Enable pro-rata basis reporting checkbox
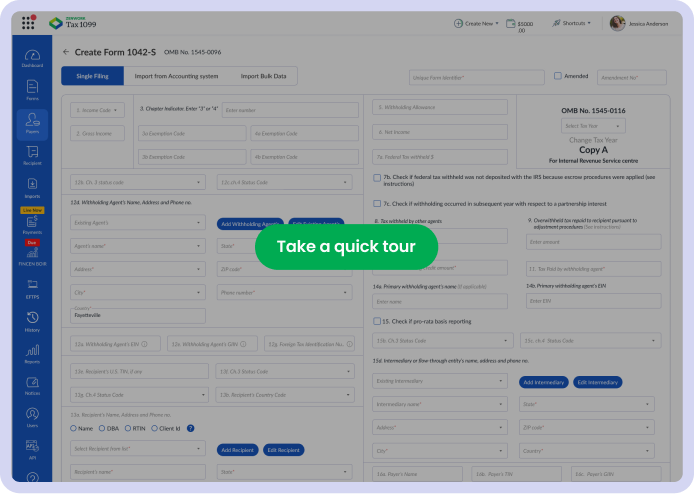694x494 pixels. (x=377, y=321)
